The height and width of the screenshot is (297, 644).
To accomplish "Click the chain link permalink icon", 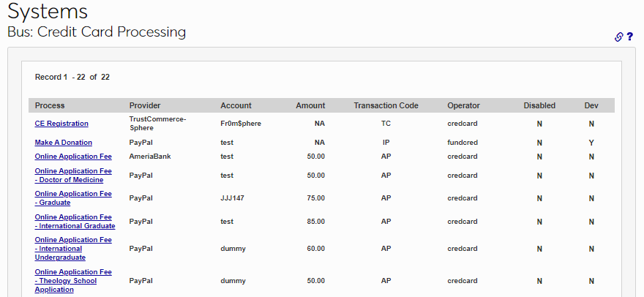I will point(618,37).
